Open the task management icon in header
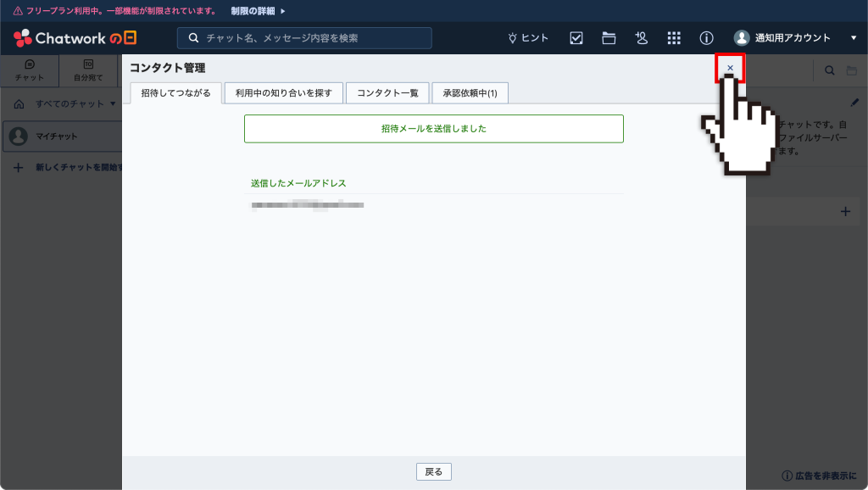 576,37
